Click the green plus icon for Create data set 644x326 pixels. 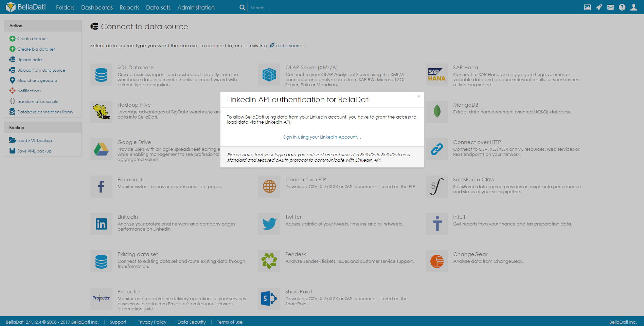13,38
